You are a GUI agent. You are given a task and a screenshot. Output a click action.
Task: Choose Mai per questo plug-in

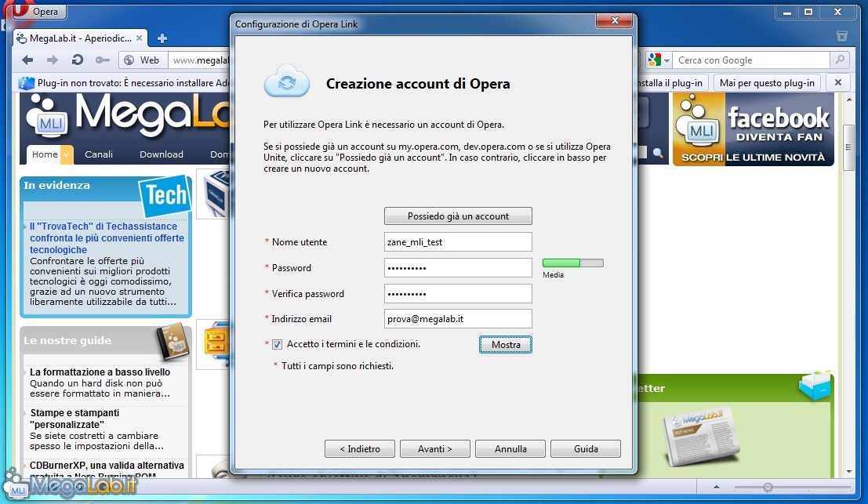coord(767,82)
